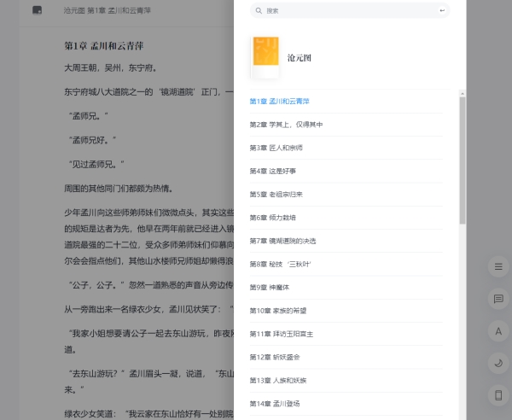Open 第14章 孟川登场 chapter

(x=275, y=403)
